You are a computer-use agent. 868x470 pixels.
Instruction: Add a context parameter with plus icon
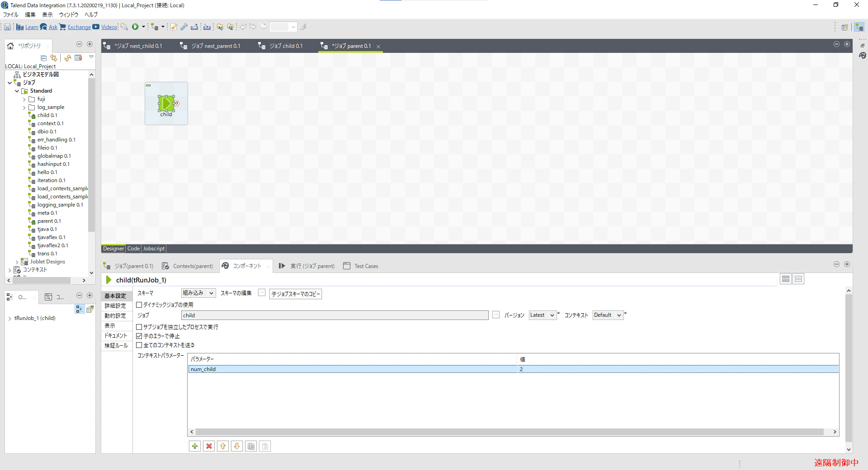(x=195, y=446)
